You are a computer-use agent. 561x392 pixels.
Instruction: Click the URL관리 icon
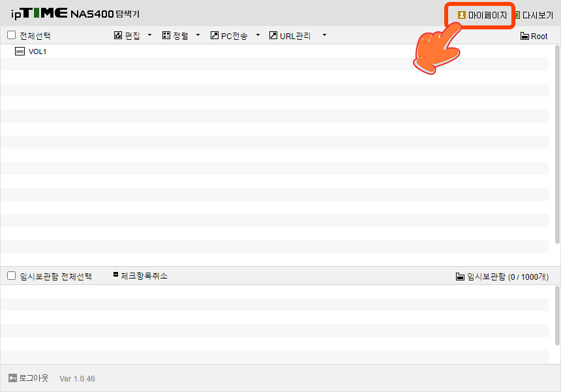coord(273,36)
